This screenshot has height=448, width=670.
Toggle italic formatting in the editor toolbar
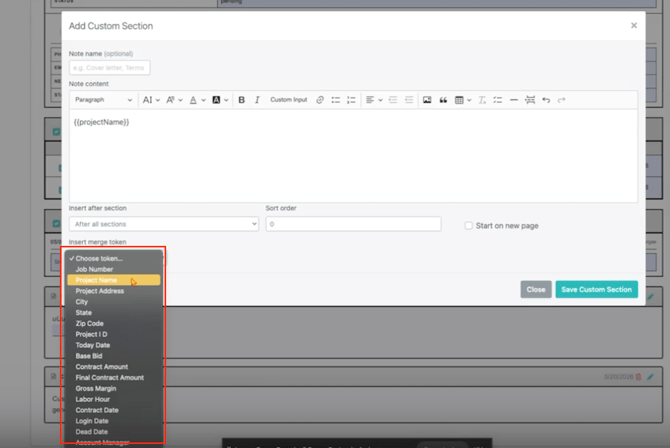[257, 100]
